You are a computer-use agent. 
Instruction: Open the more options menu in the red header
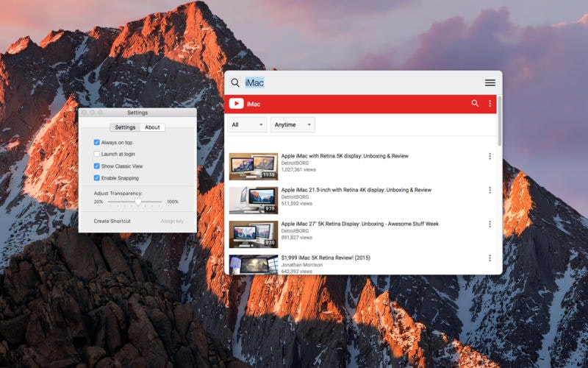pos(490,103)
